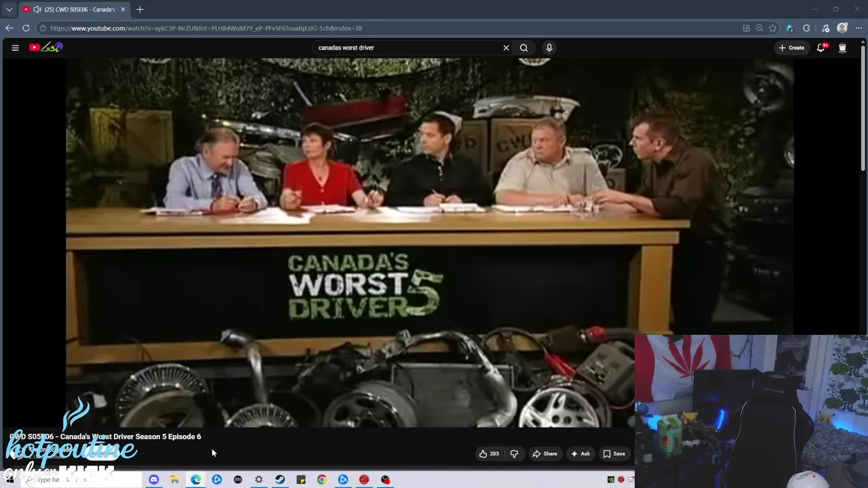Open a new browser tab
The height and width of the screenshot is (488, 868).
(x=140, y=9)
